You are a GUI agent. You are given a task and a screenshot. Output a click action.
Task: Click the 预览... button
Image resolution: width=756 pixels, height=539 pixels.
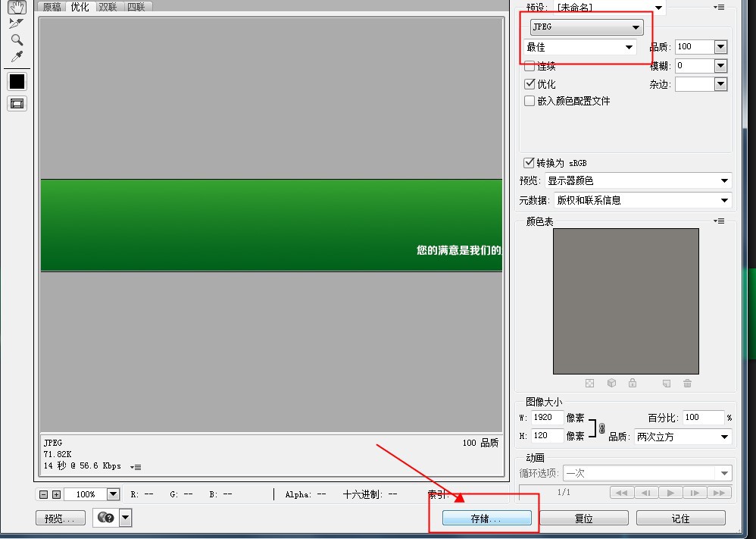point(61,519)
